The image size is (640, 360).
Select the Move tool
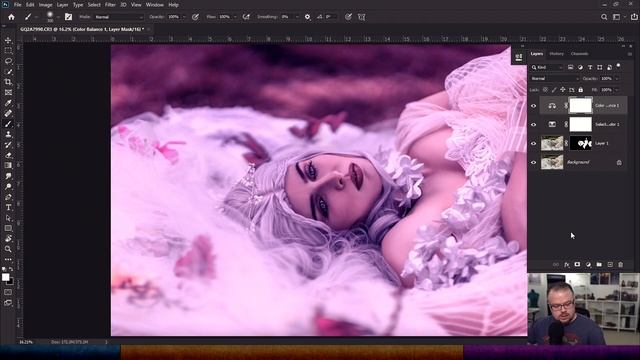[8, 40]
